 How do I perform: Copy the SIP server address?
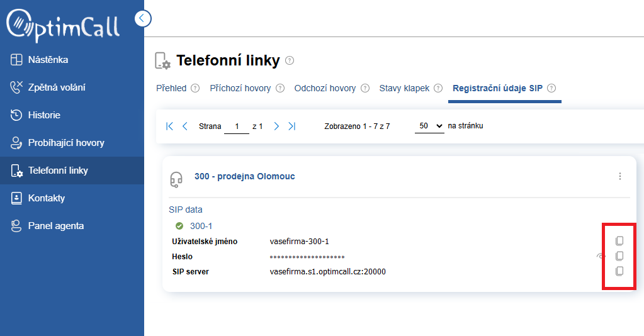tap(619, 271)
